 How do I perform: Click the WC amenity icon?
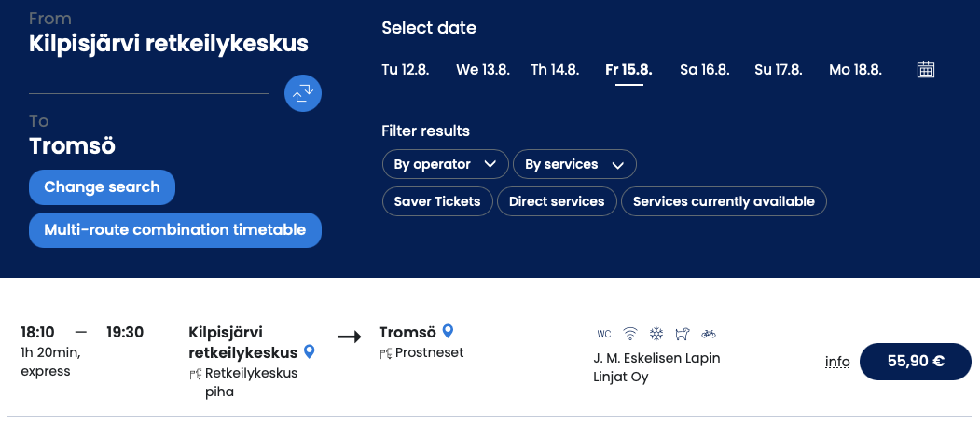click(x=603, y=334)
